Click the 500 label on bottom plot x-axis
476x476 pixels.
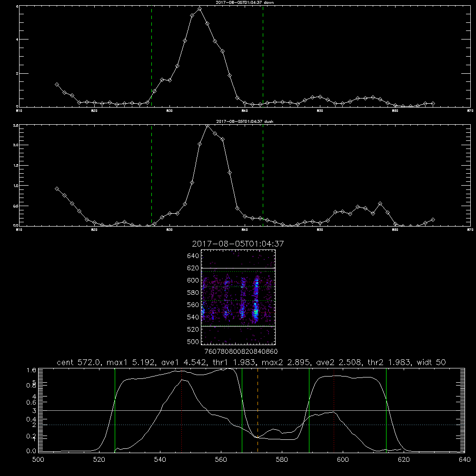pyautogui.click(x=38, y=460)
